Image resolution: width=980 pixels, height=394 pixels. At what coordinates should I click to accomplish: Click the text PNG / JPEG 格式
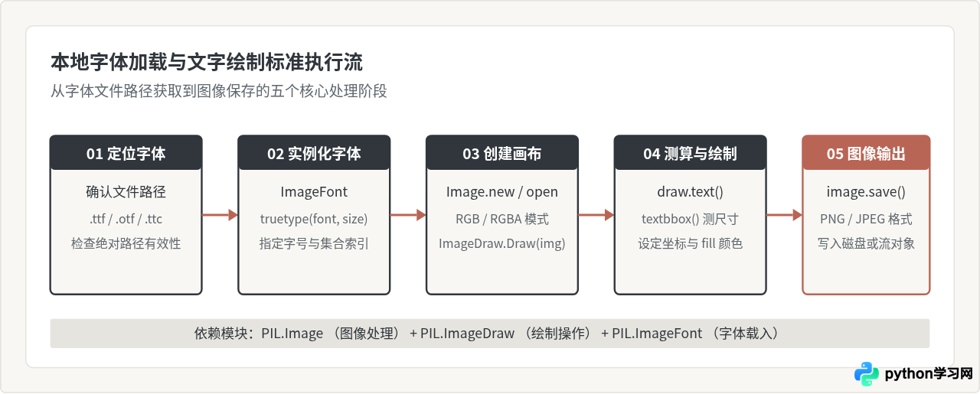tap(866, 219)
